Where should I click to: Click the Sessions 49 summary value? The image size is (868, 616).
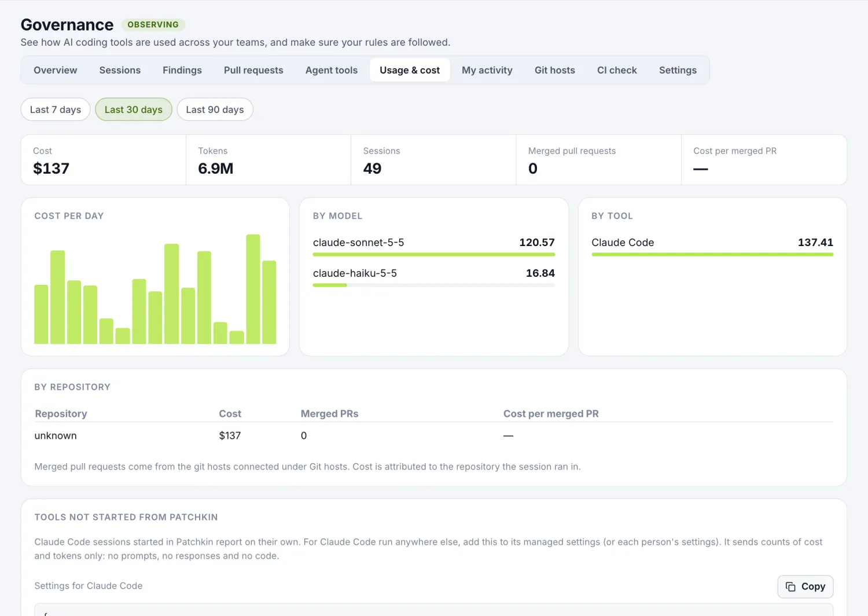[372, 168]
